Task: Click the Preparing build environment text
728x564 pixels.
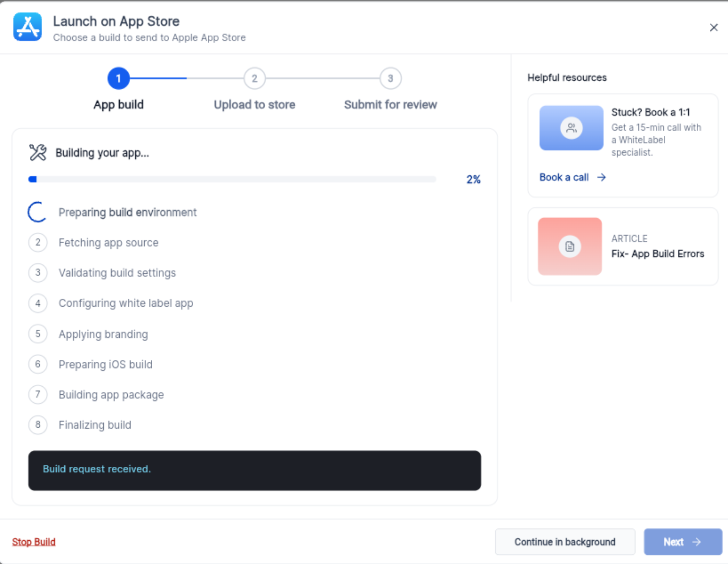Action: click(x=128, y=212)
